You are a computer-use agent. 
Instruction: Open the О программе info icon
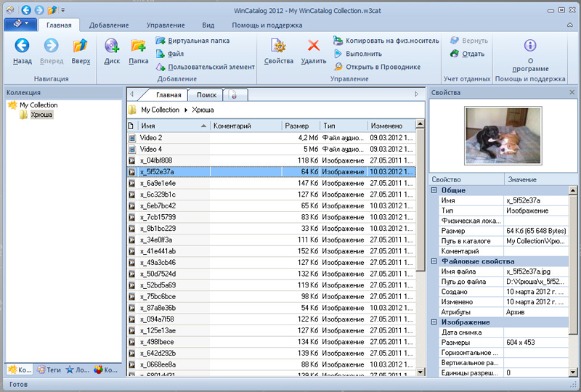pos(529,46)
